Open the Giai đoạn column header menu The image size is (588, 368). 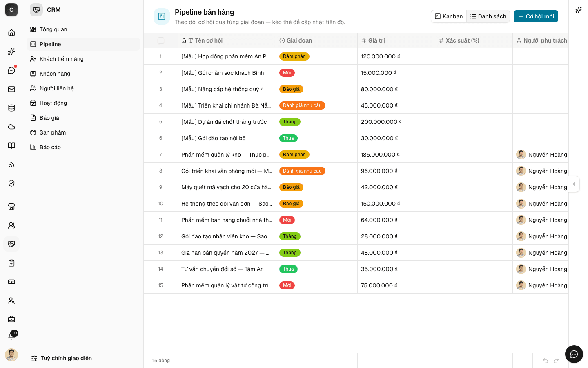click(x=316, y=40)
